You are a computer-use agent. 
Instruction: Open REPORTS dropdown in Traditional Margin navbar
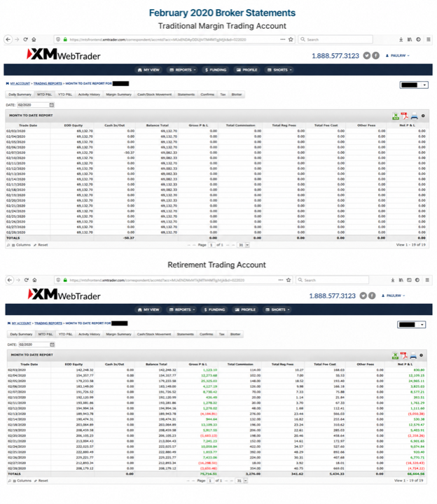click(x=182, y=70)
